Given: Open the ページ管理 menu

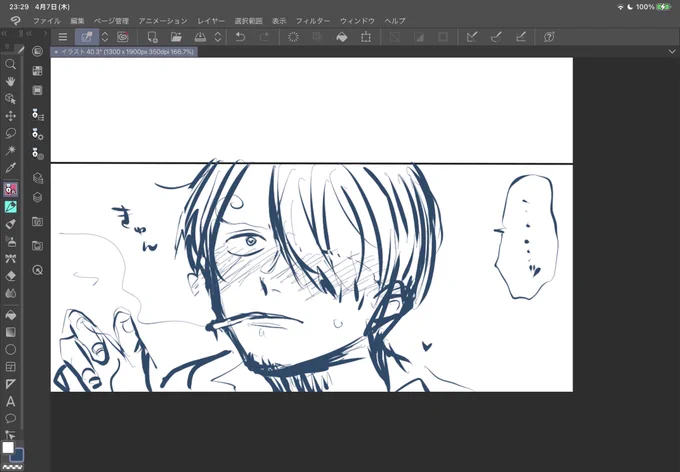Looking at the screenshot, I should click(x=111, y=21).
